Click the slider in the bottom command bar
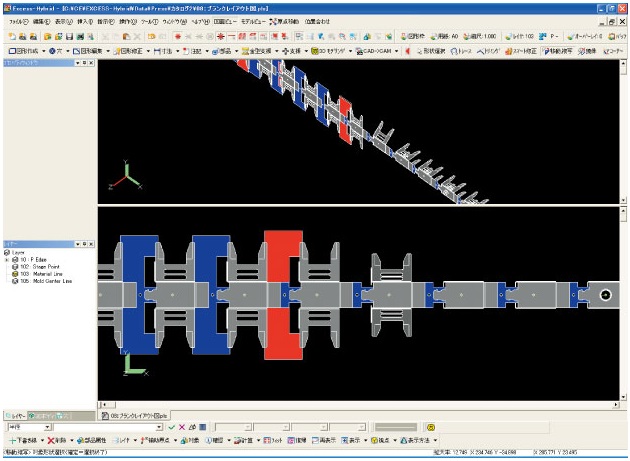Screen dimensions: 630x461 pos(395,427)
